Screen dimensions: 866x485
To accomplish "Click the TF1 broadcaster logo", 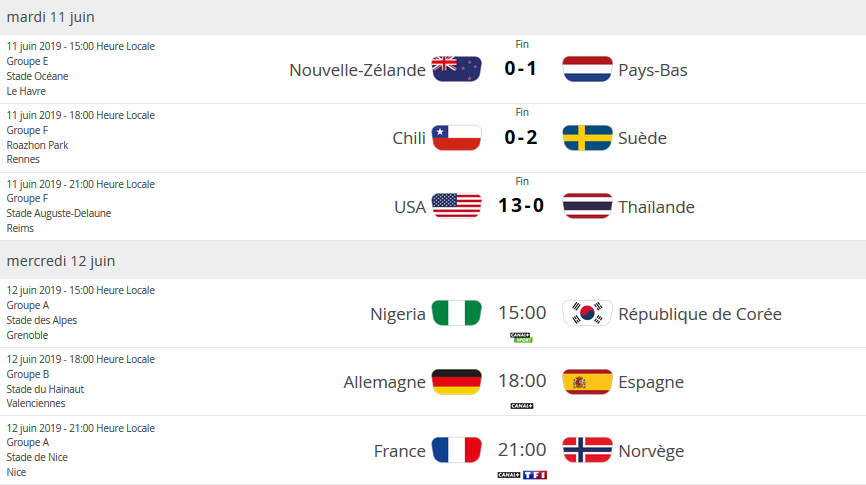I will tap(536, 474).
